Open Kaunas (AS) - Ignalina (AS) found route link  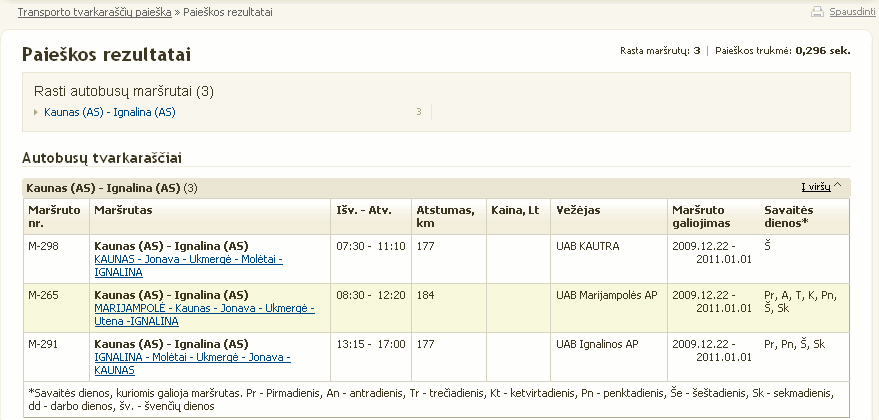click(x=110, y=112)
